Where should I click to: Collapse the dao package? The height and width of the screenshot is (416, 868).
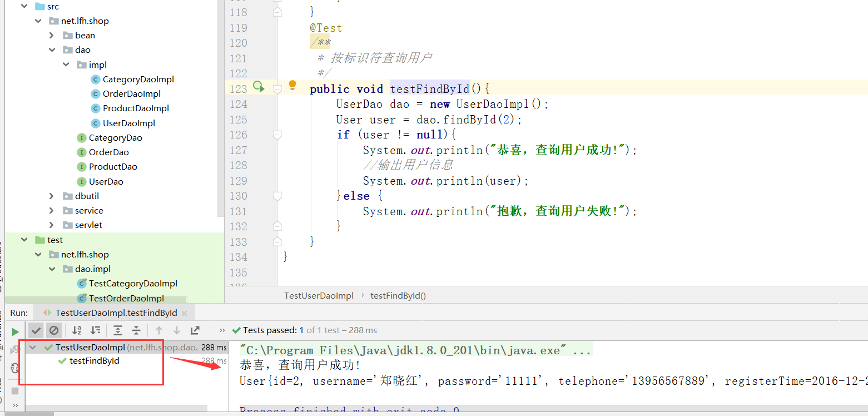click(x=52, y=50)
